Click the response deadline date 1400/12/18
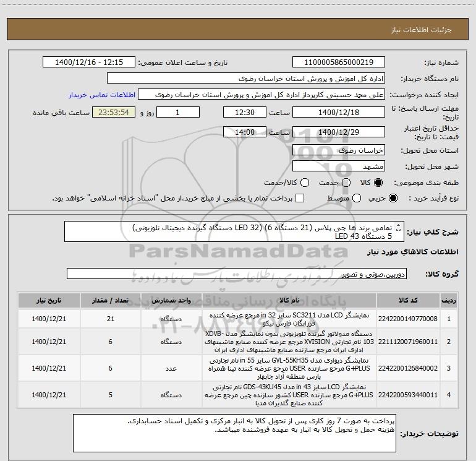The image size is (476, 461). (339, 112)
